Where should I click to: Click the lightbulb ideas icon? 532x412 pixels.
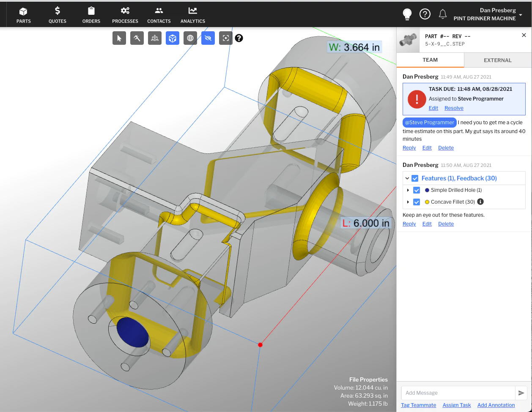pyautogui.click(x=407, y=14)
